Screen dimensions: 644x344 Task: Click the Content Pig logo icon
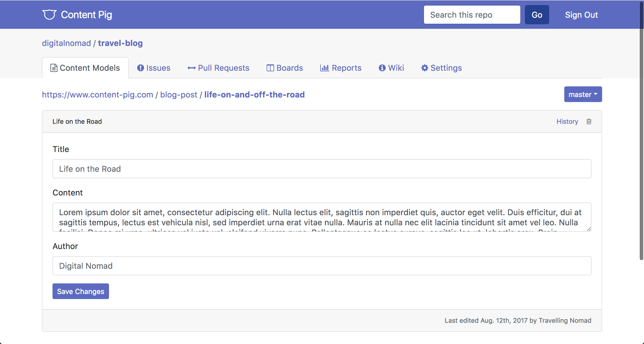(49, 15)
